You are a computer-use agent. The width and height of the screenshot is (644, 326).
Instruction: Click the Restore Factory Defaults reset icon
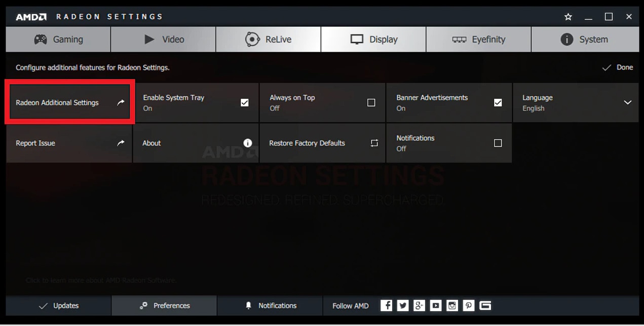[x=374, y=143]
